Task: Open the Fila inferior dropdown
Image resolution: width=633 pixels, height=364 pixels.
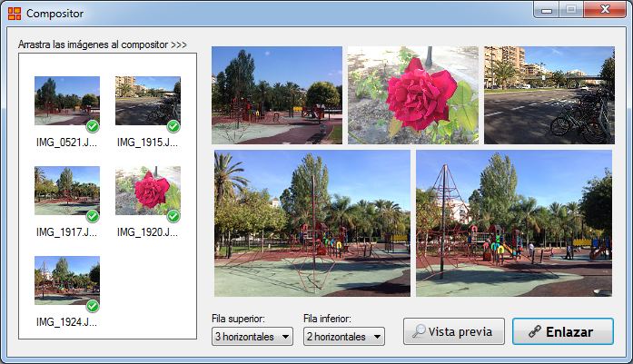Action: 344,337
